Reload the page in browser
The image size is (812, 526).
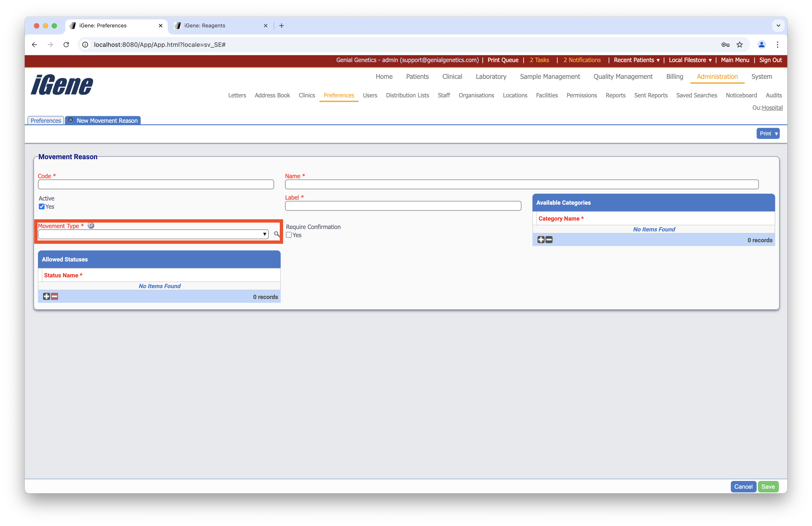click(66, 45)
